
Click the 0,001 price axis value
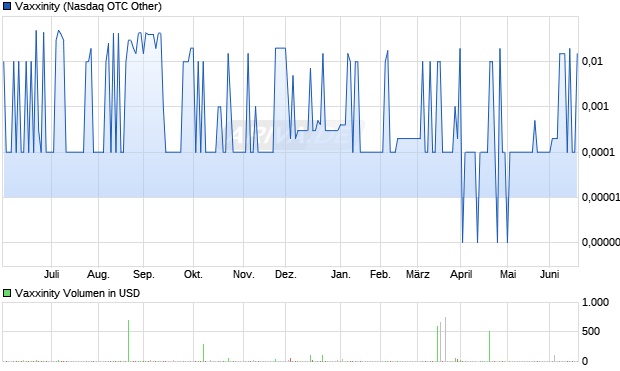595,106
